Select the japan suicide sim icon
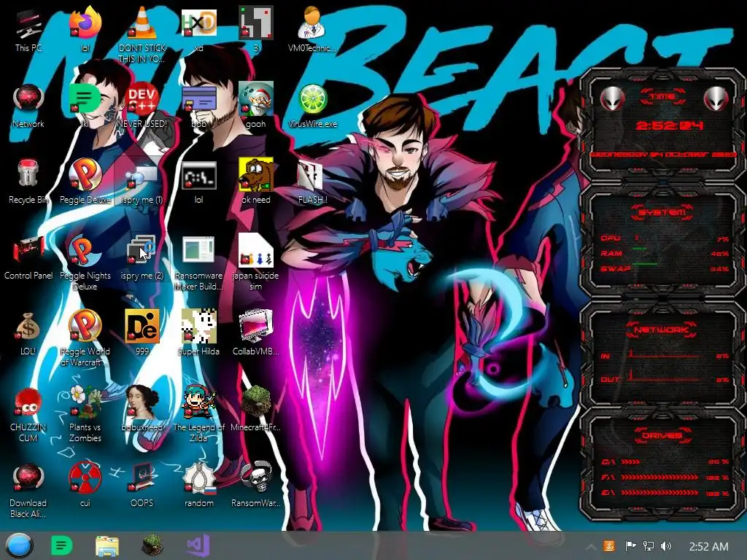Screen dimensions: 747x560 click(x=256, y=249)
